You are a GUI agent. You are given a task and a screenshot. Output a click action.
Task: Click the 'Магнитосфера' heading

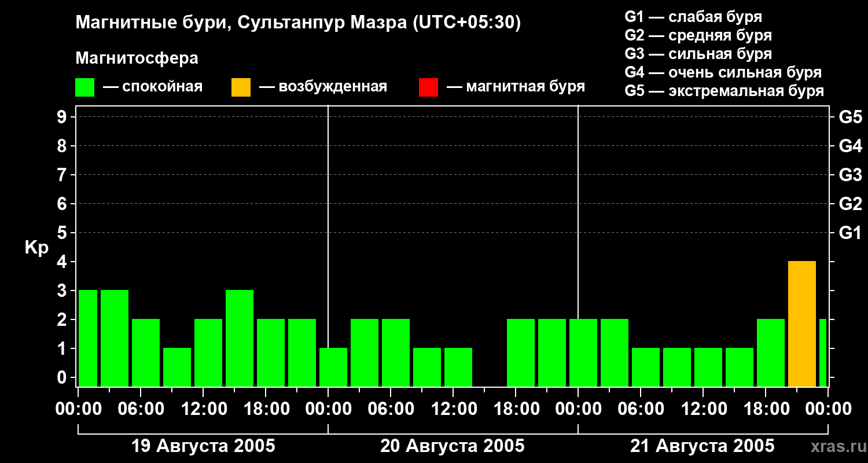pos(137,58)
